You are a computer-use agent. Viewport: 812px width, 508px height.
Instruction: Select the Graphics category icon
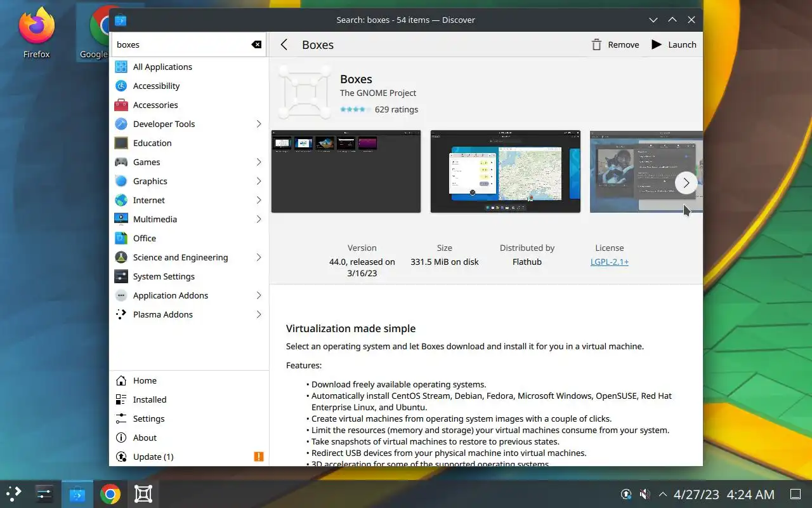point(121,181)
